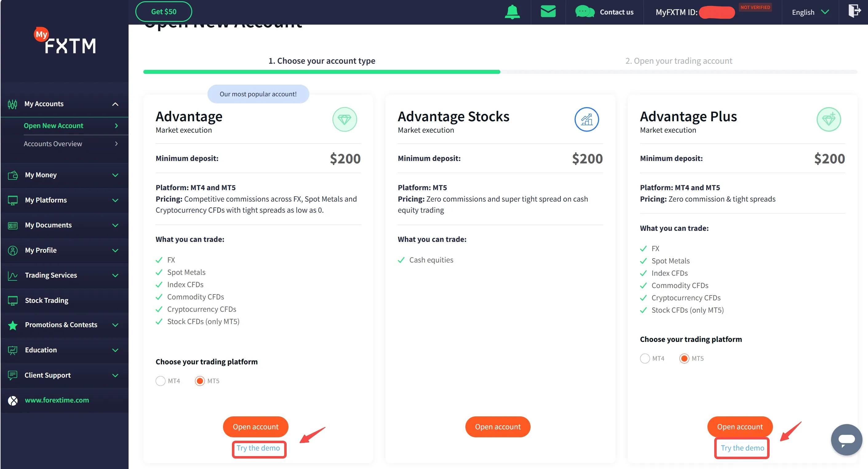
Task: Expand the My Documents section chevron
Action: pyautogui.click(x=115, y=225)
